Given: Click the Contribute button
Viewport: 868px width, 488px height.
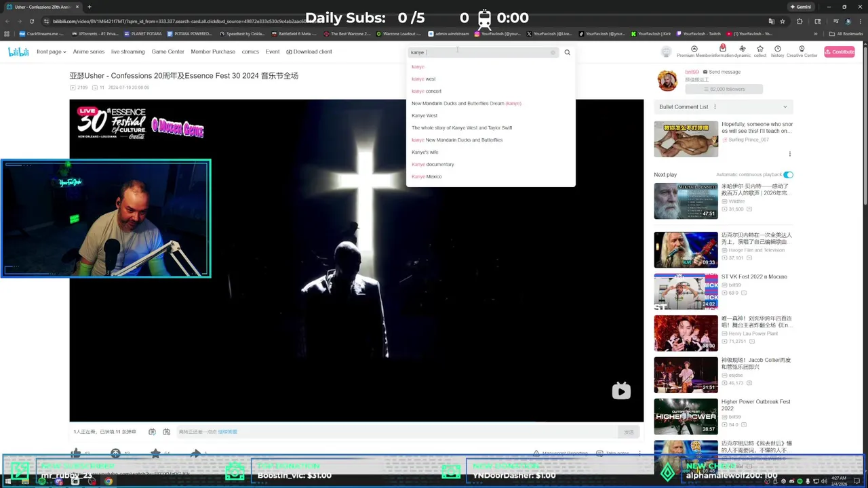Looking at the screenshot, I should pyautogui.click(x=840, y=52).
